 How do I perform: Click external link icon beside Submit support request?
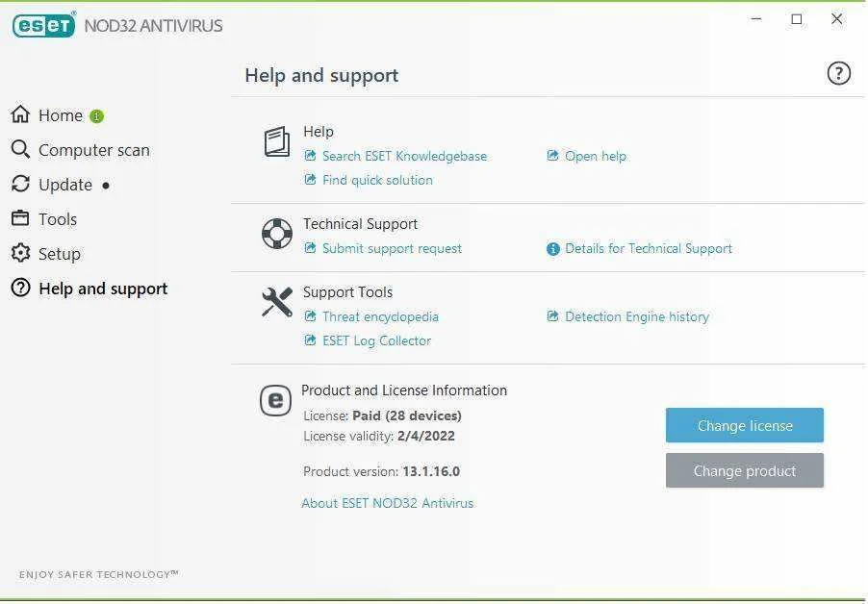(x=311, y=248)
